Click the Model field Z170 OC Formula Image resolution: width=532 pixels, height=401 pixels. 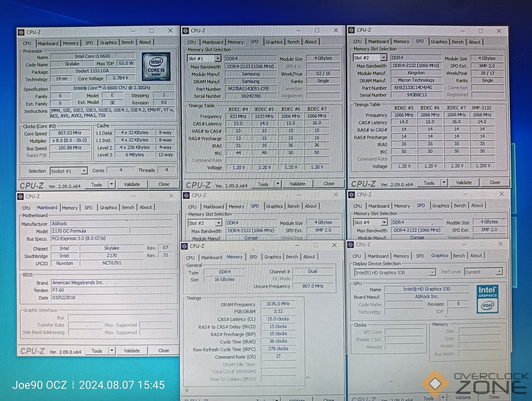[89, 231]
